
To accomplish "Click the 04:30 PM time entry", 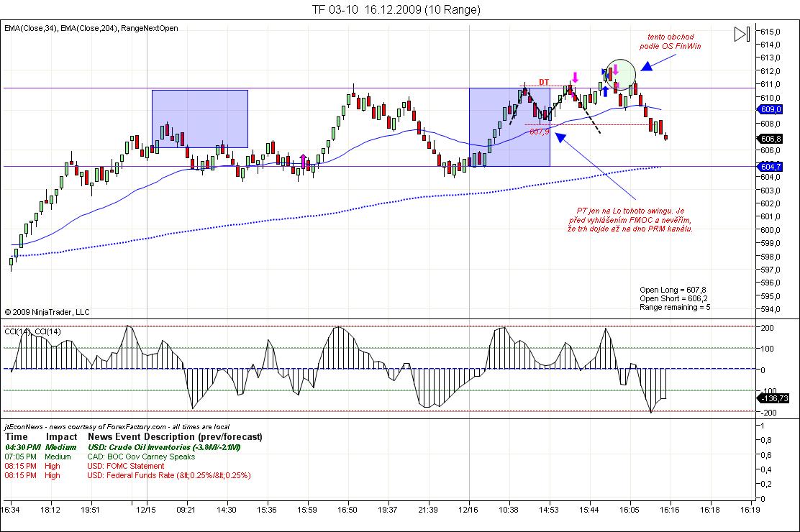I will click(x=22, y=447).
